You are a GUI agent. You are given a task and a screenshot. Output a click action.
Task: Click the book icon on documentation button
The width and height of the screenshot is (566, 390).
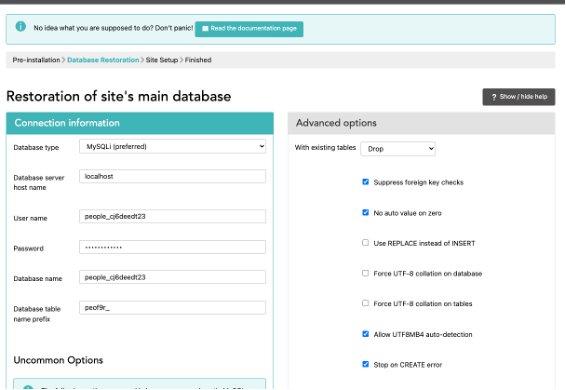click(205, 29)
